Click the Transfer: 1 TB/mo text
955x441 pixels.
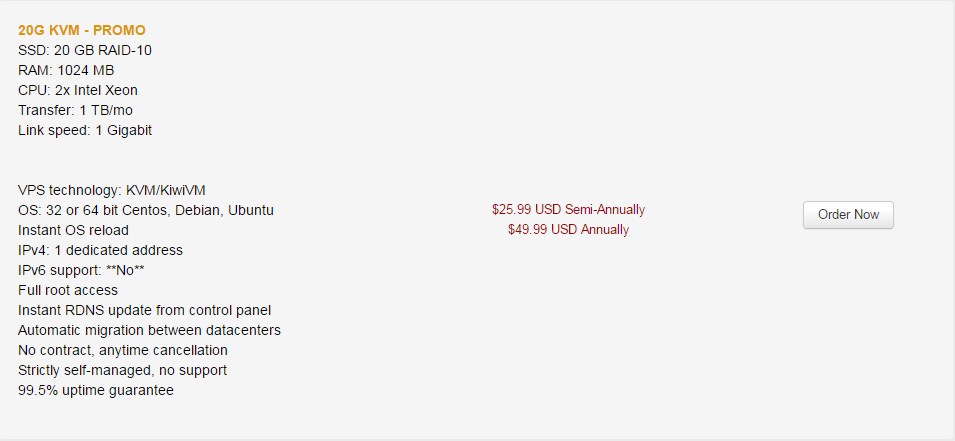(76, 111)
